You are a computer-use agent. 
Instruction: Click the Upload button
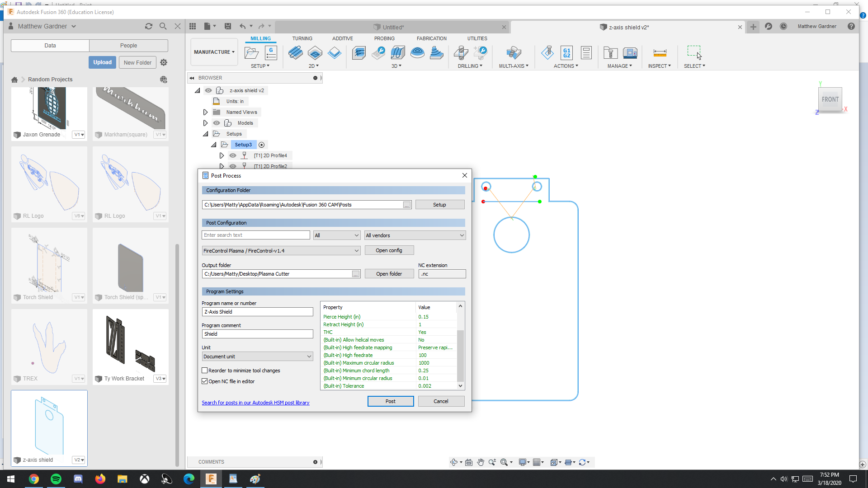point(102,62)
